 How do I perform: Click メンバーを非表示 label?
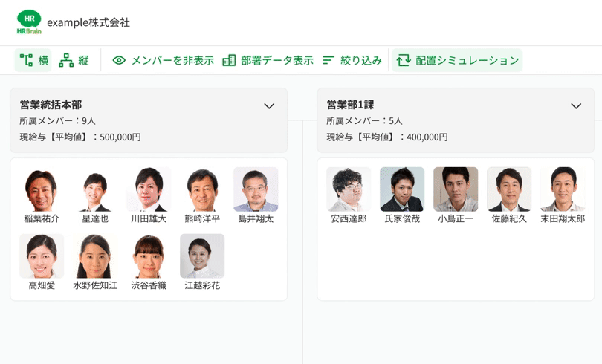coord(172,60)
